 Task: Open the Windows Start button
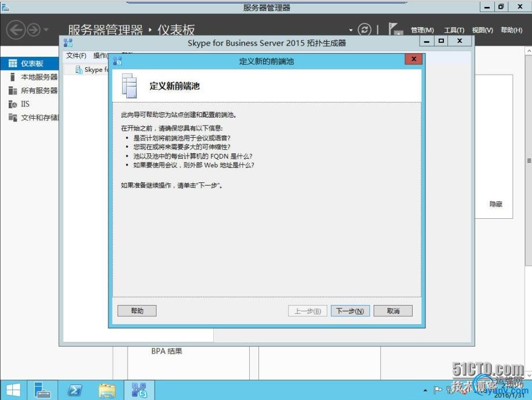[13, 390]
